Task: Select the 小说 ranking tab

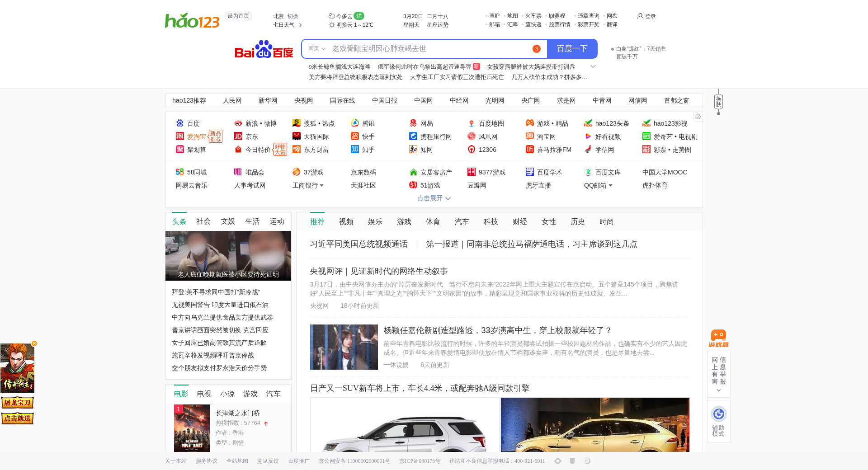Action: [227, 394]
